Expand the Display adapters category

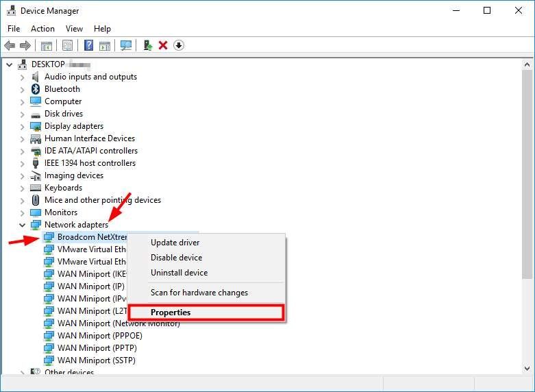pos(22,126)
